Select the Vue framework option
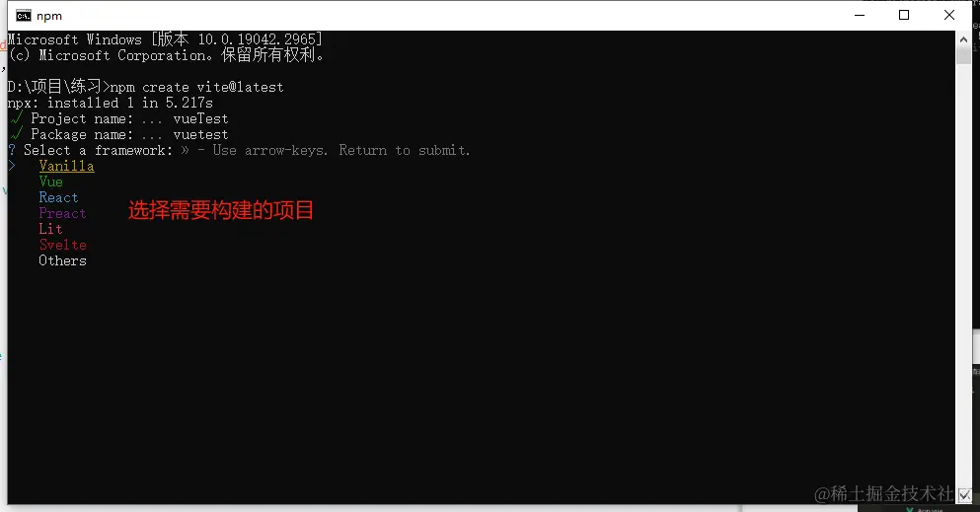This screenshot has width=980, height=512. tap(50, 182)
